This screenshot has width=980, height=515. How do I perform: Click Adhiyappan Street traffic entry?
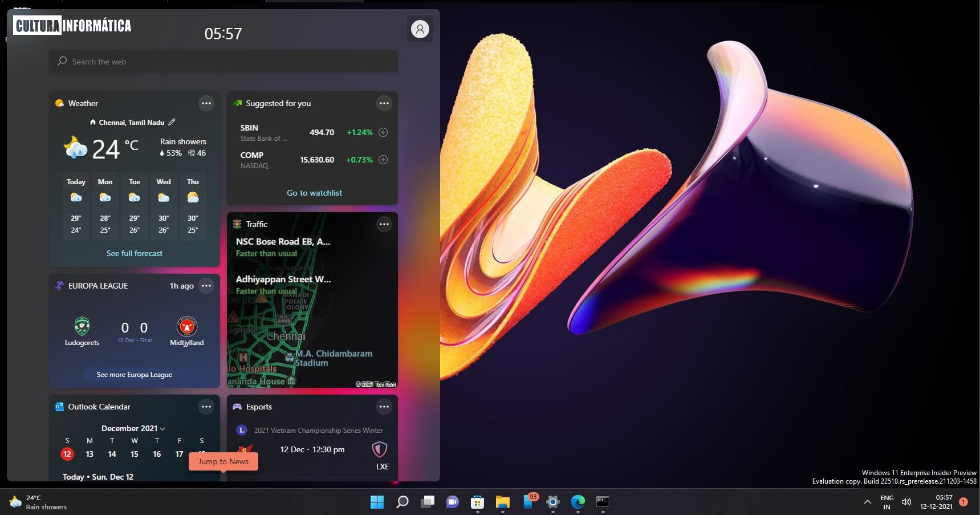[x=283, y=285]
